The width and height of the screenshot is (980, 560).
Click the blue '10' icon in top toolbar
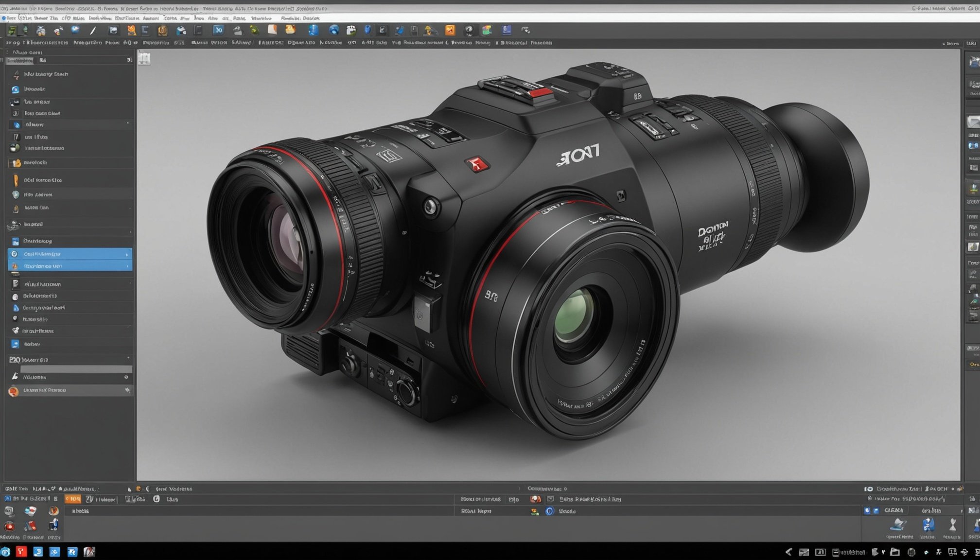tap(218, 30)
